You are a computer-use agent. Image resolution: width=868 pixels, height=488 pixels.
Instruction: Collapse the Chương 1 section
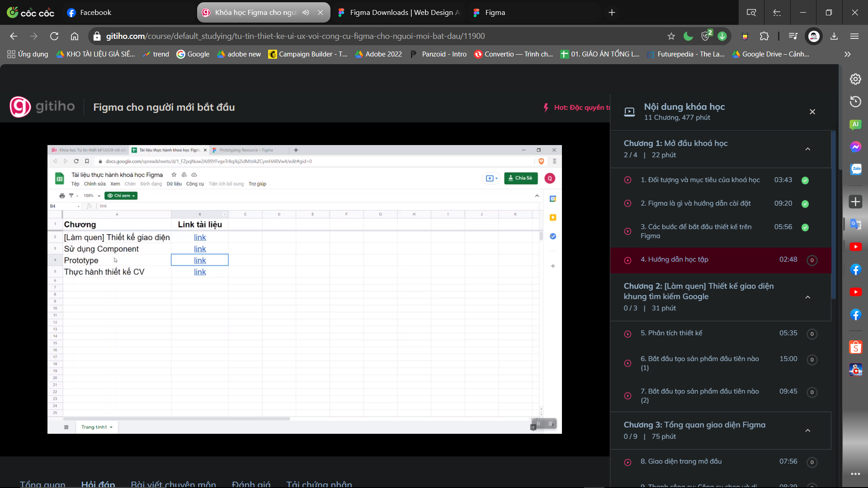coord(808,149)
